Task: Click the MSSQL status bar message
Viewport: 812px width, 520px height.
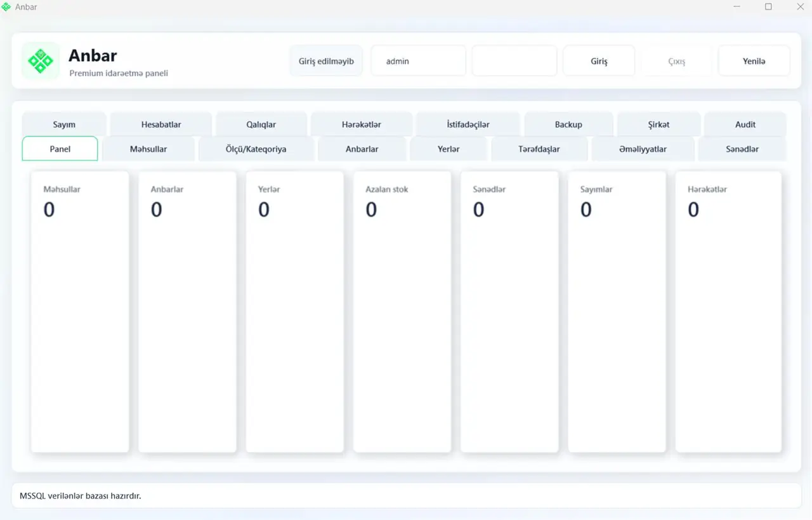Action: (x=81, y=496)
